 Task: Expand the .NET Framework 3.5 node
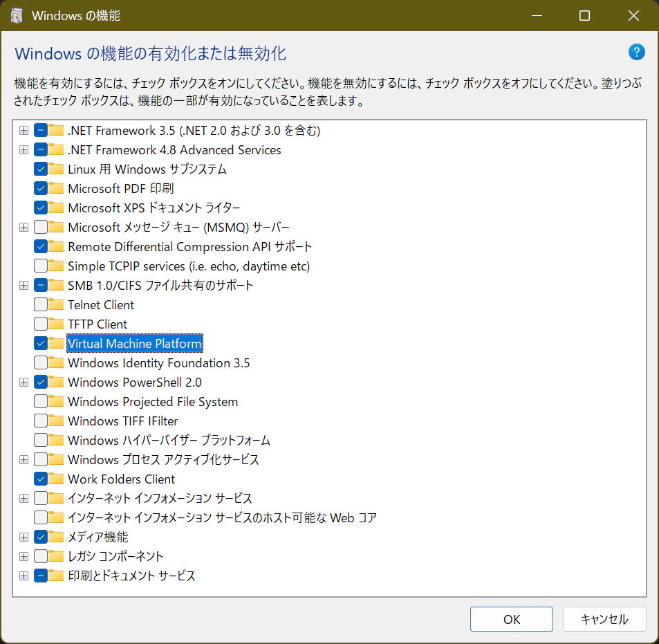tap(24, 130)
